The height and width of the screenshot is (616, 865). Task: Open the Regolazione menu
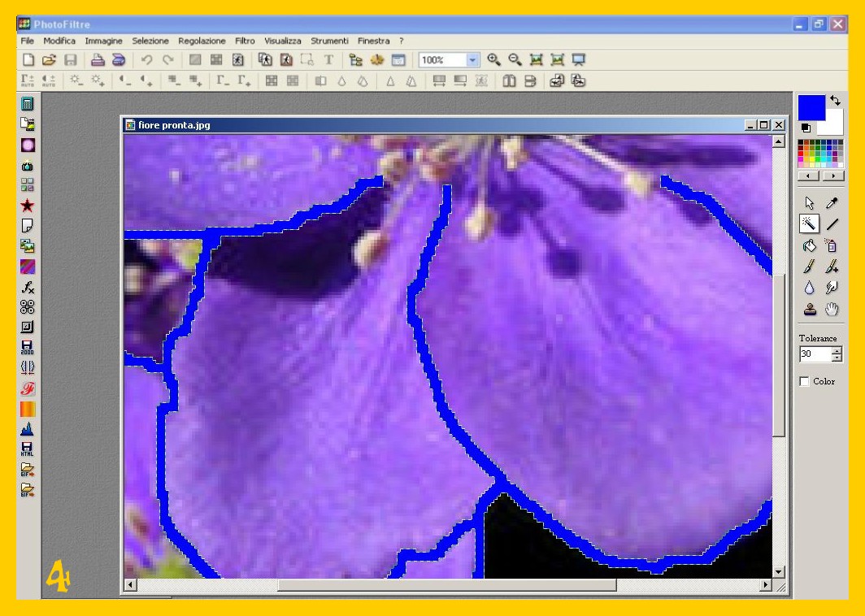[x=202, y=41]
